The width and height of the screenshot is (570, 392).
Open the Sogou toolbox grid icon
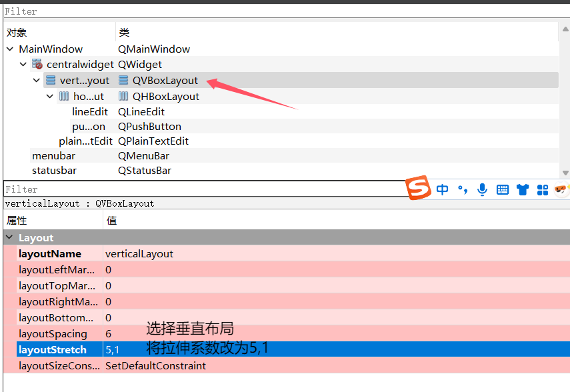point(543,190)
